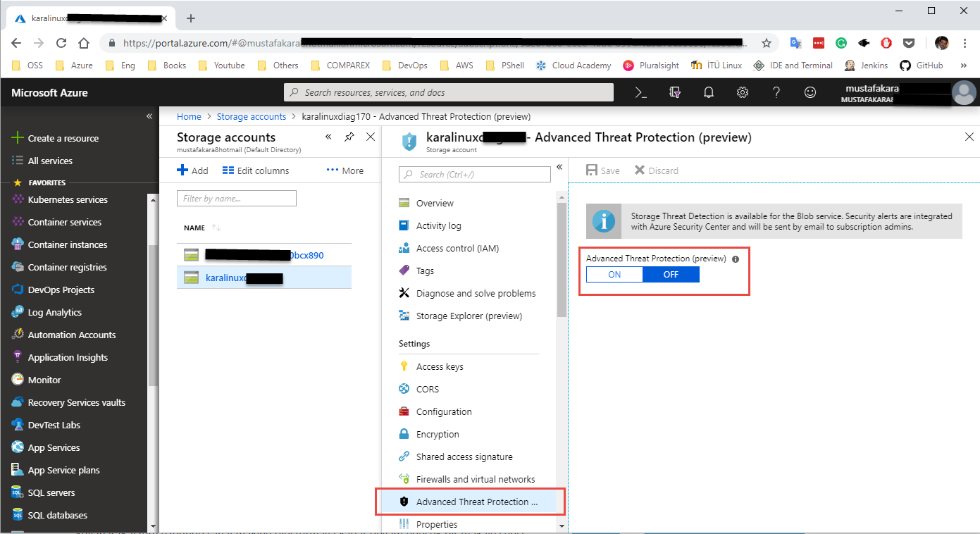Click the Google Translate extension icon
This screenshot has width=980, height=534.
click(796, 43)
